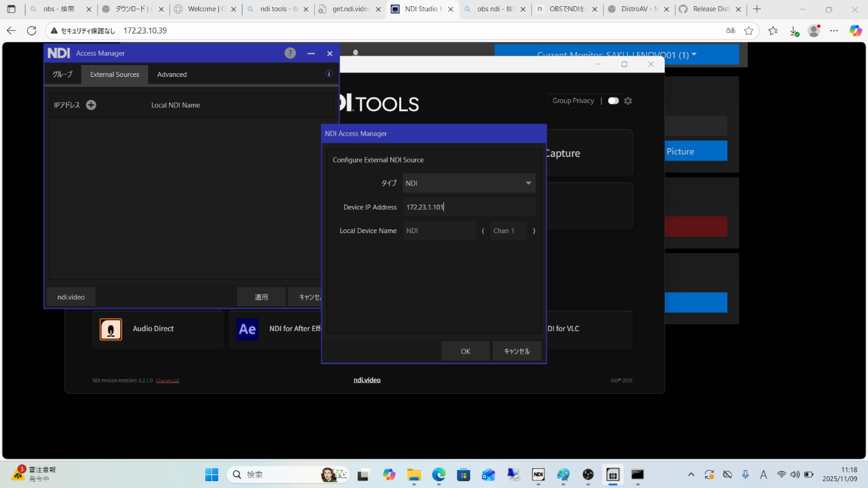The width and height of the screenshot is (868, 488).
Task: Select External Sources tab
Action: tap(115, 74)
